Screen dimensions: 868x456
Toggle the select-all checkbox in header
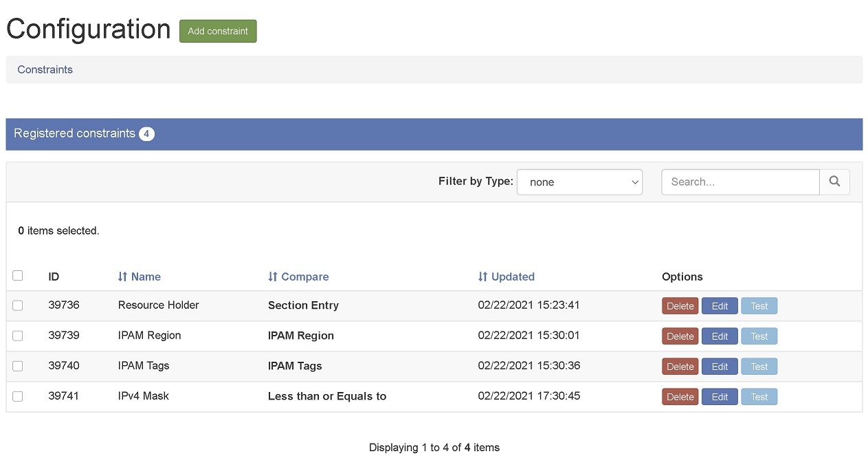(x=18, y=276)
